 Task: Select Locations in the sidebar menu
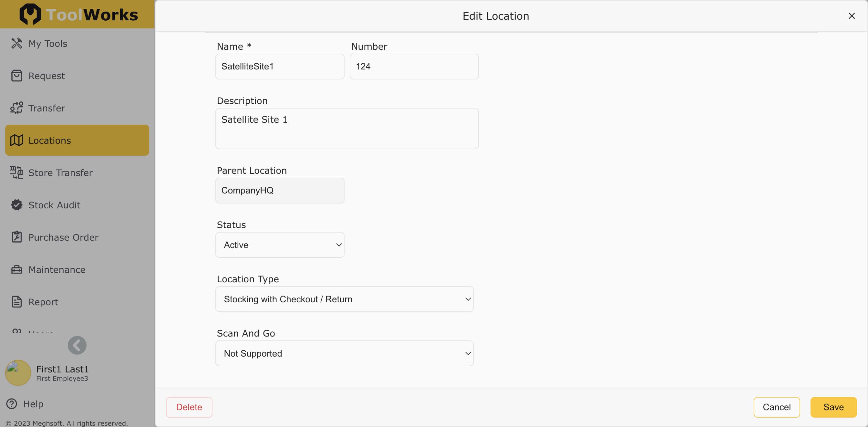click(77, 140)
